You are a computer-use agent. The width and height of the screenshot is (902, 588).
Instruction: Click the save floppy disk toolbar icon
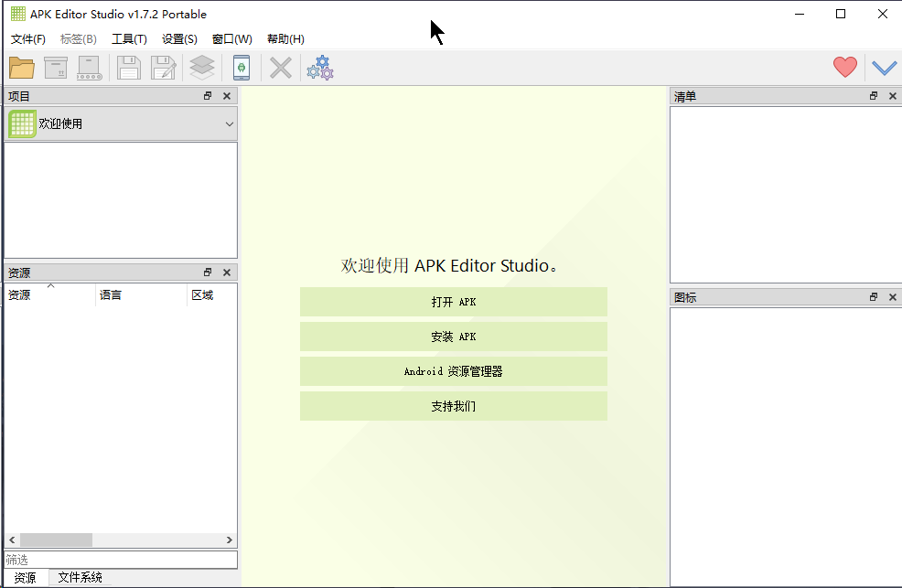click(x=129, y=68)
